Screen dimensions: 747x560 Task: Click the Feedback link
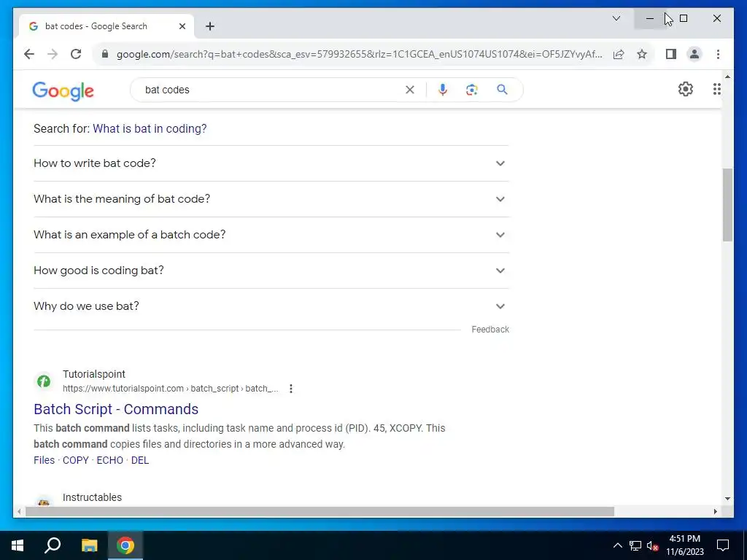pos(490,330)
